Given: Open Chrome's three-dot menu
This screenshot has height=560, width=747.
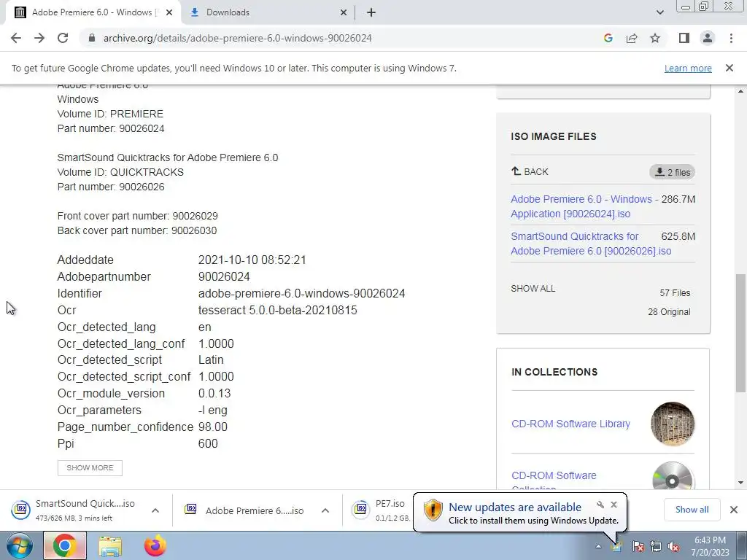Looking at the screenshot, I should point(731,38).
